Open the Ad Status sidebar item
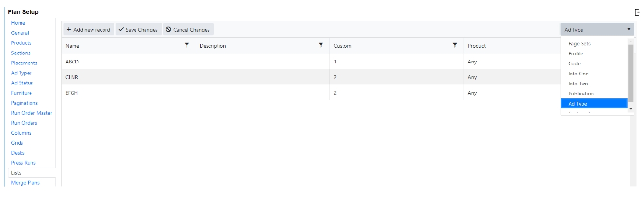The height and width of the screenshot is (211, 644). tap(22, 83)
